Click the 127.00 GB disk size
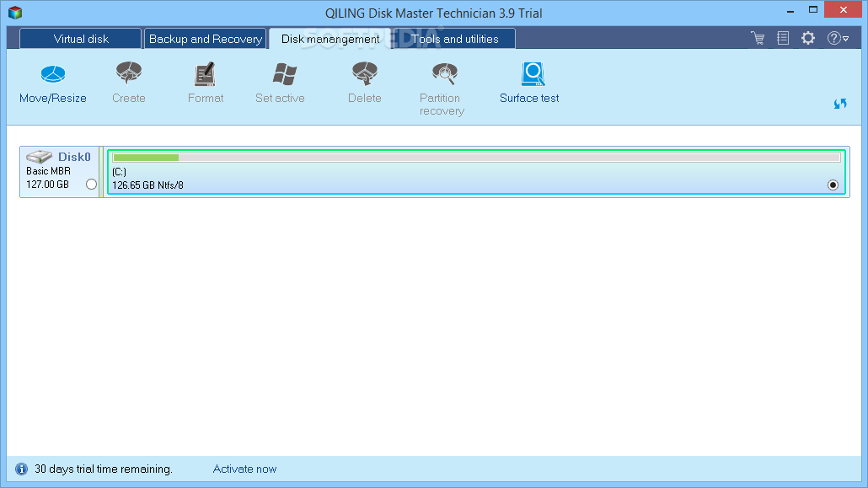 [x=47, y=185]
